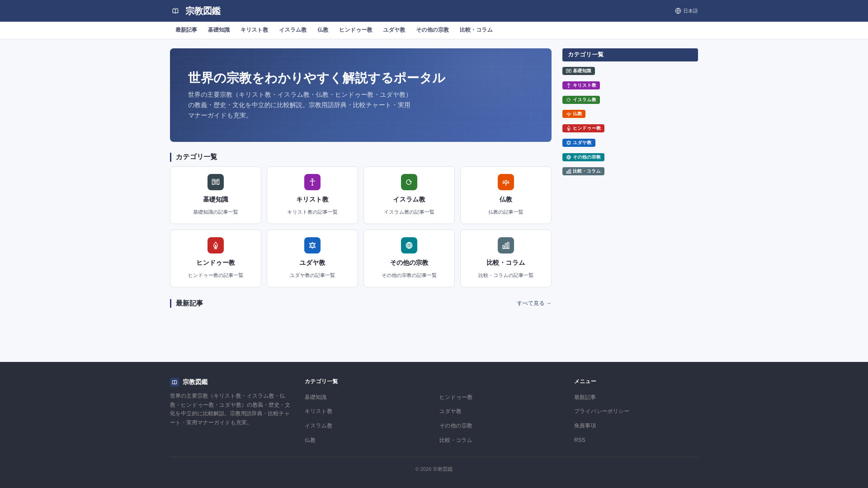Viewport: 868px width, 488px height.
Task: Click the globe icon beside 日本語
Action: tap(678, 11)
